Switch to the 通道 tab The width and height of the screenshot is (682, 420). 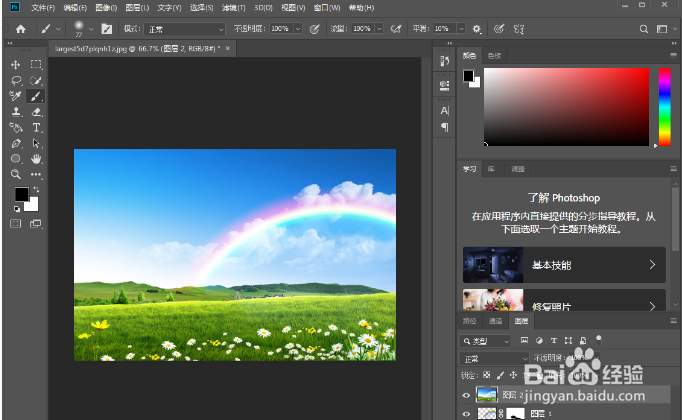tap(495, 321)
